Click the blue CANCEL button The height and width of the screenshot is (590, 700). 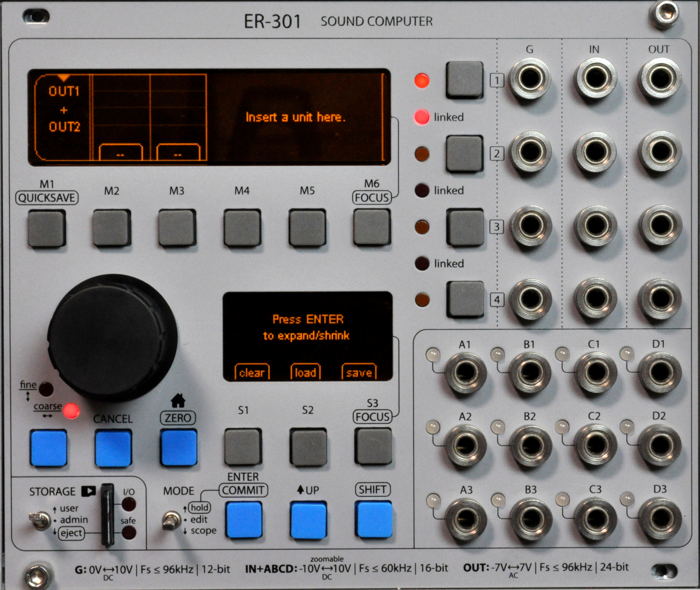click(x=113, y=448)
